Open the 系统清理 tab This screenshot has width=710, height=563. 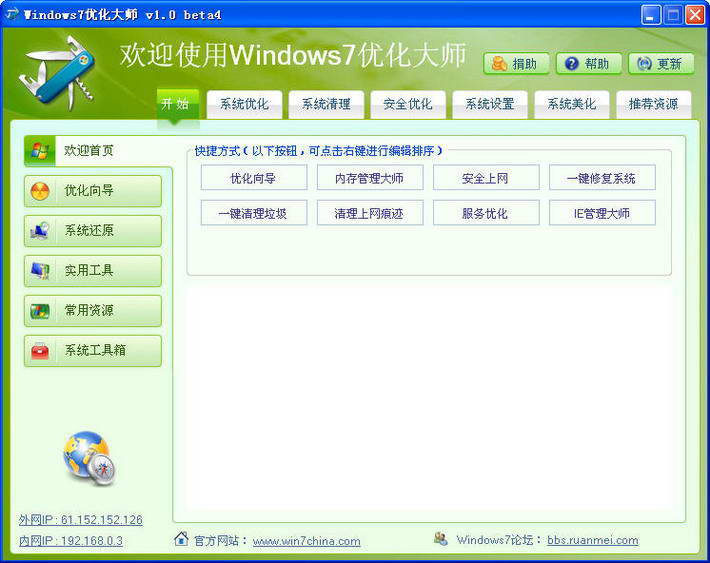pyautogui.click(x=326, y=105)
